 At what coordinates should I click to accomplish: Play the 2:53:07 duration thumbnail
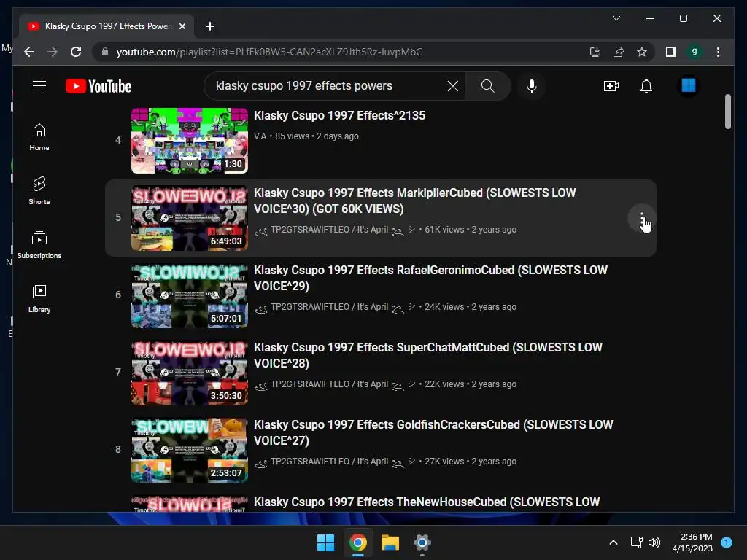coord(190,450)
